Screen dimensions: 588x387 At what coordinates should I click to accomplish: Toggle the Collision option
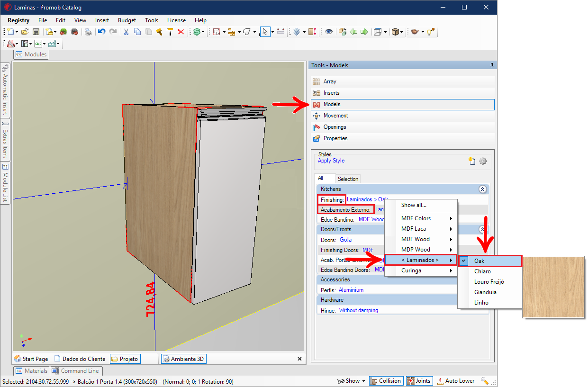[x=385, y=381]
